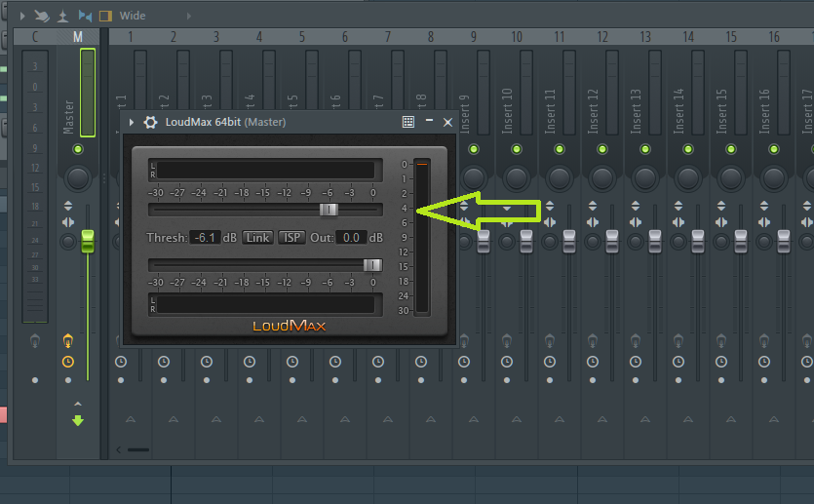Image resolution: width=814 pixels, height=504 pixels.
Task: Click latency clock icon on Insert 3
Action: (207, 362)
